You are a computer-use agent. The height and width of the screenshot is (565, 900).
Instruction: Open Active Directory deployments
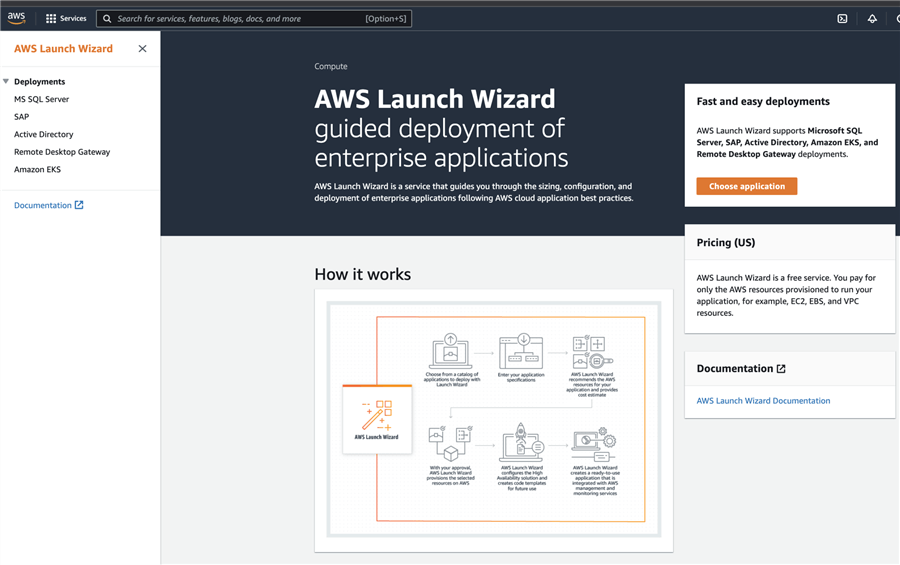44,134
